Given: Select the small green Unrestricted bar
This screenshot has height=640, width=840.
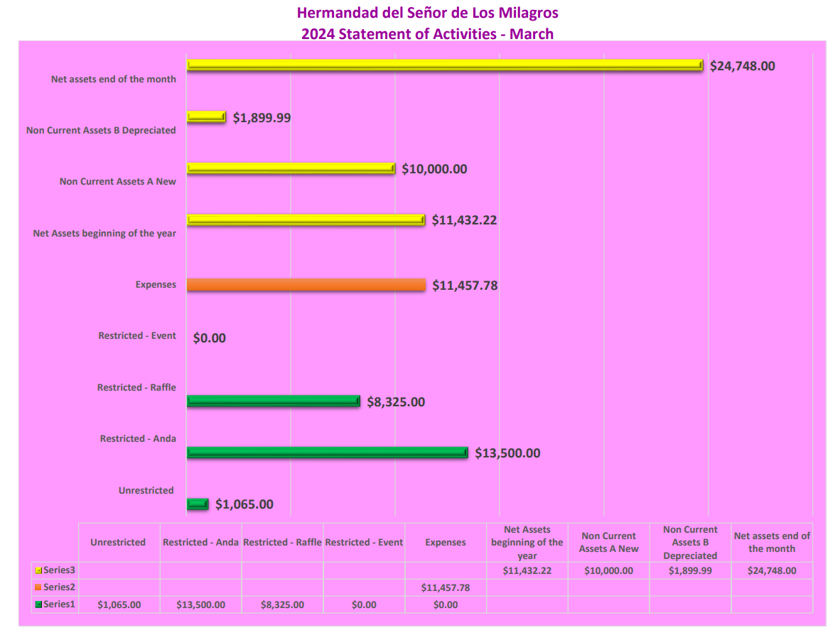Looking at the screenshot, I should 198,504.
